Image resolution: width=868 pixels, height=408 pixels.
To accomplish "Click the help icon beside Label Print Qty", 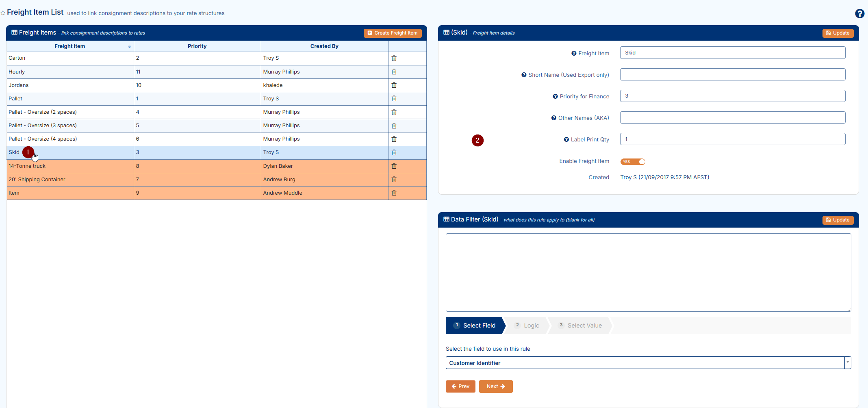I will 566,139.
